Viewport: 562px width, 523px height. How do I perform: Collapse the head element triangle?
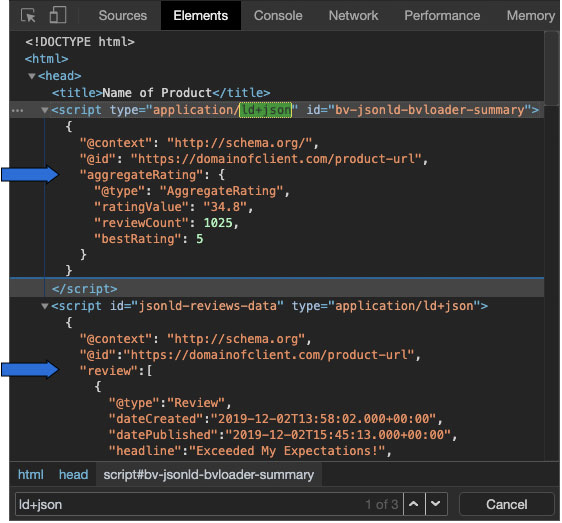tap(32, 76)
